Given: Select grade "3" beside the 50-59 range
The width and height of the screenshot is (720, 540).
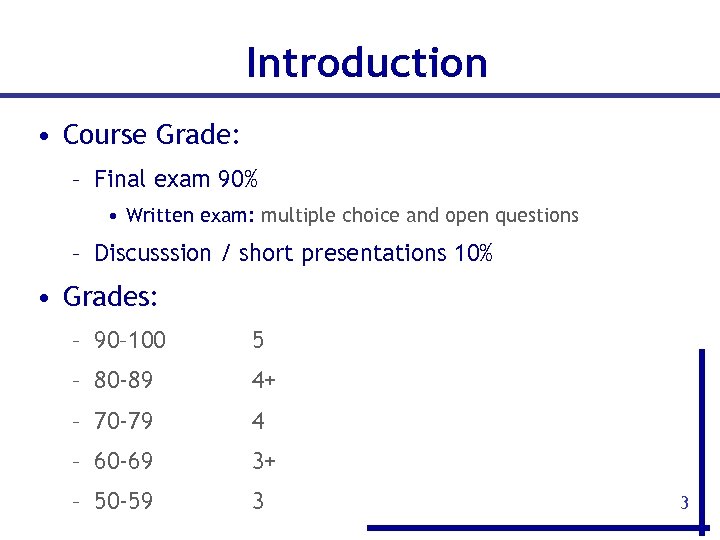Looking at the screenshot, I should 258,501.
